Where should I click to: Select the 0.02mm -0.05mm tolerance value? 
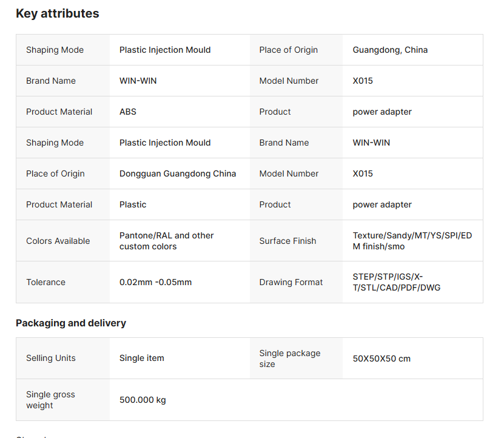[x=155, y=282]
